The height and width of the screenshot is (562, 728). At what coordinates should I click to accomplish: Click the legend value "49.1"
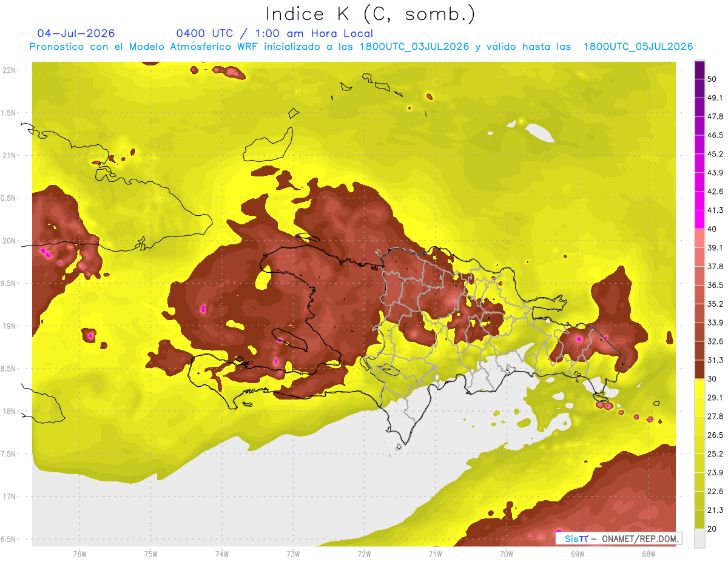click(x=715, y=98)
